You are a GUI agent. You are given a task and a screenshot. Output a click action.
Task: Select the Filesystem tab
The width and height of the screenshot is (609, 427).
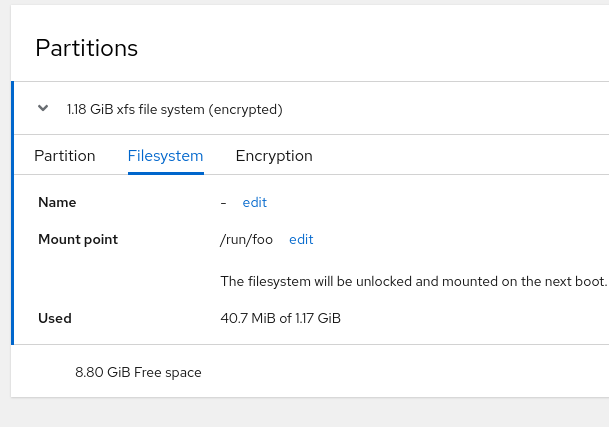click(165, 156)
